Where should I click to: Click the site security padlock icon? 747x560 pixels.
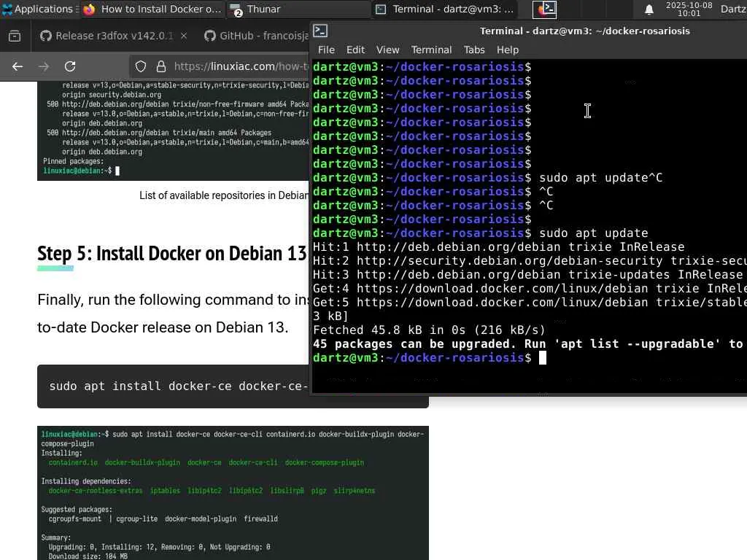[x=161, y=66]
